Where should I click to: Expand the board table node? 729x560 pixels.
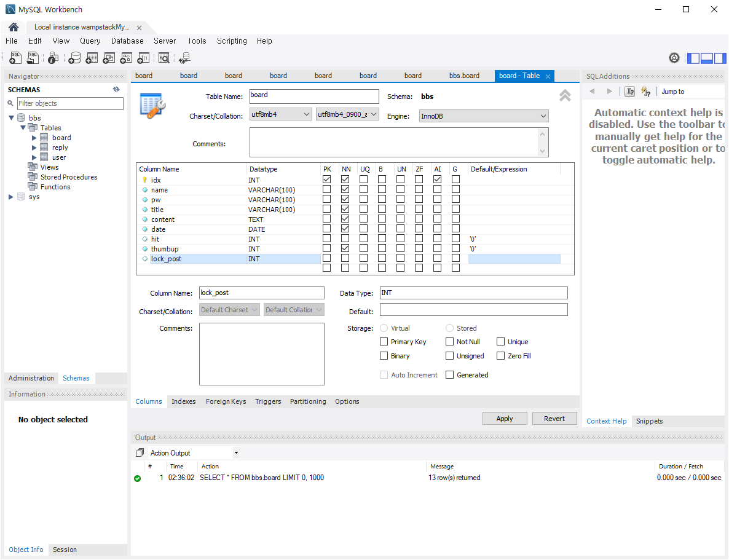pos(34,138)
